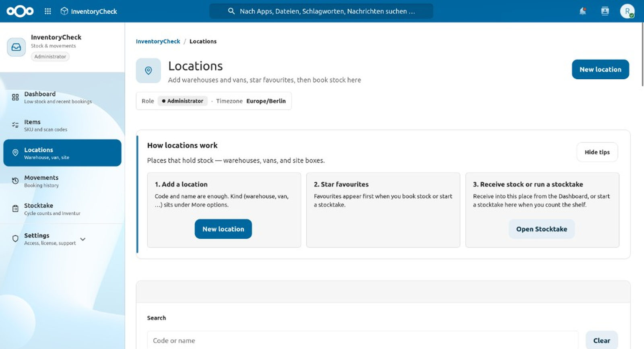The width and height of the screenshot is (644, 349).
Task: Click the '1. Add a location' card title
Action: point(181,184)
